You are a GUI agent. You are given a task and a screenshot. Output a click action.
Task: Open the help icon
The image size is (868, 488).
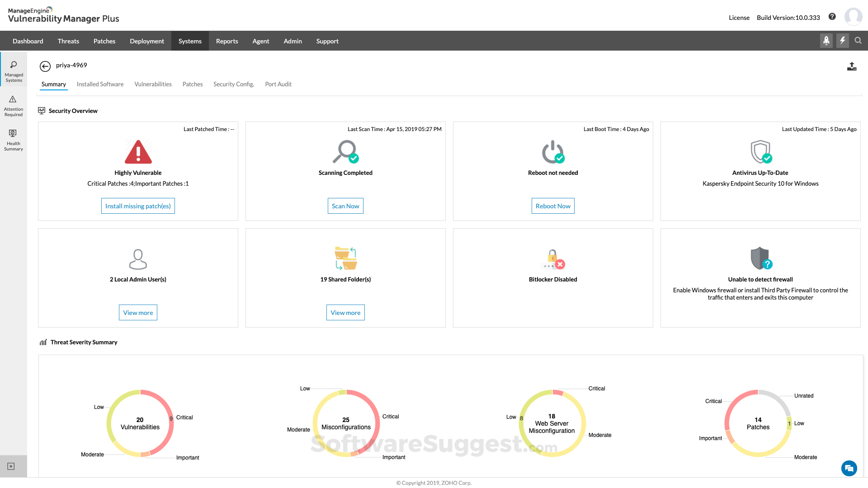point(832,16)
